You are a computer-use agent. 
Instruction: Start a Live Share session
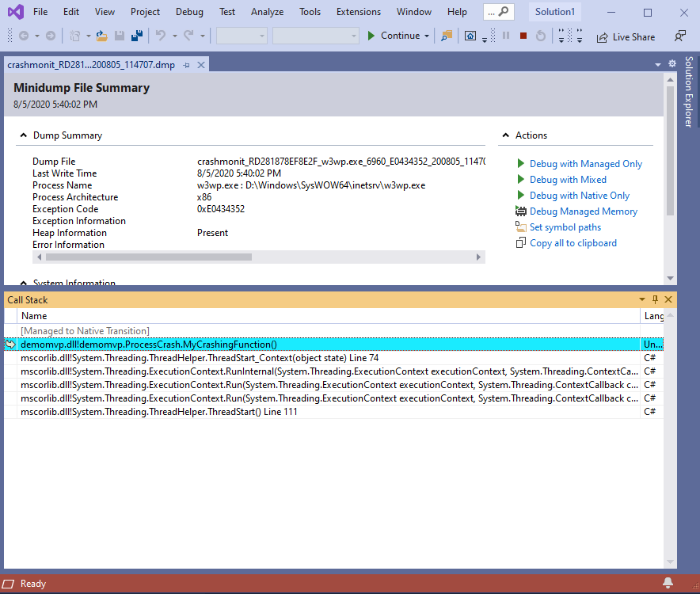[x=626, y=36]
